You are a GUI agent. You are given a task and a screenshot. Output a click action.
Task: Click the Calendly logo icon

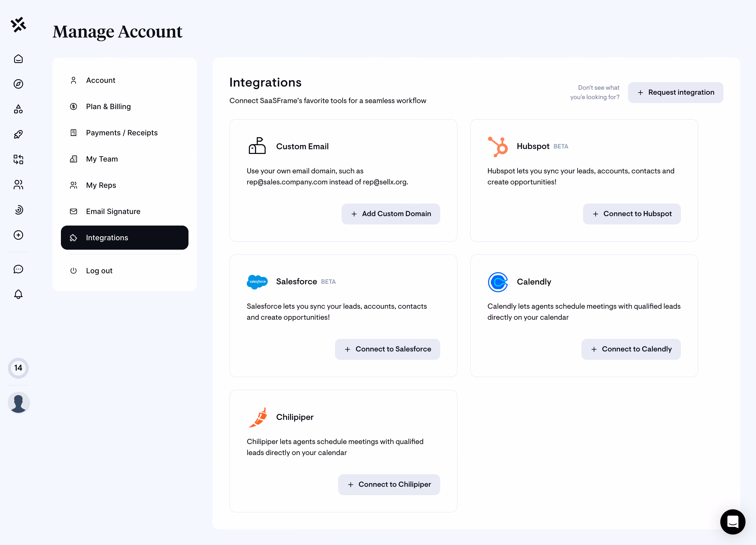tap(498, 282)
